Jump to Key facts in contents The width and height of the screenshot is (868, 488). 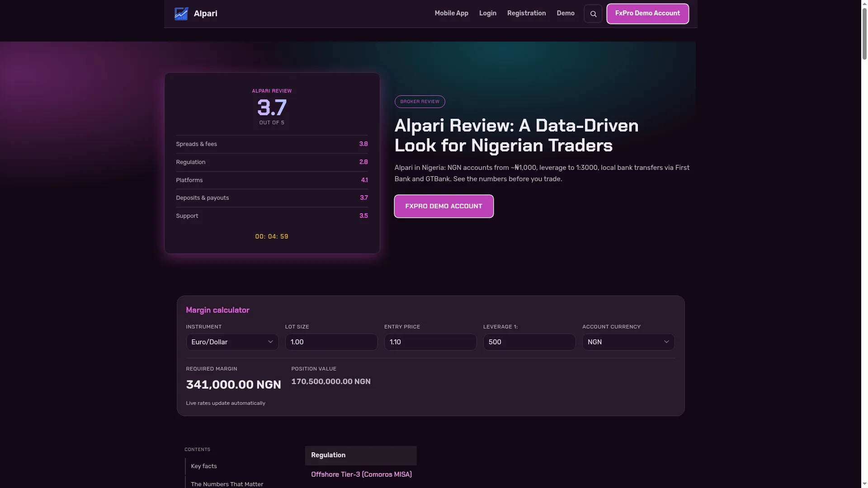point(204,466)
